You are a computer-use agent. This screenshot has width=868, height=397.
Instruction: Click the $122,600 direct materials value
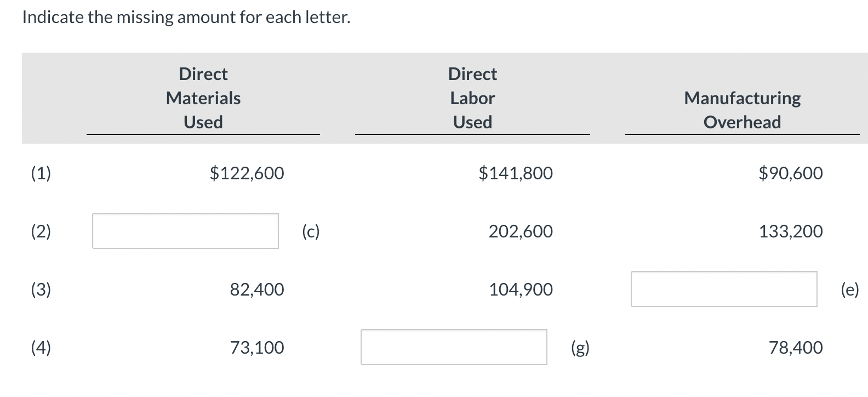click(247, 173)
